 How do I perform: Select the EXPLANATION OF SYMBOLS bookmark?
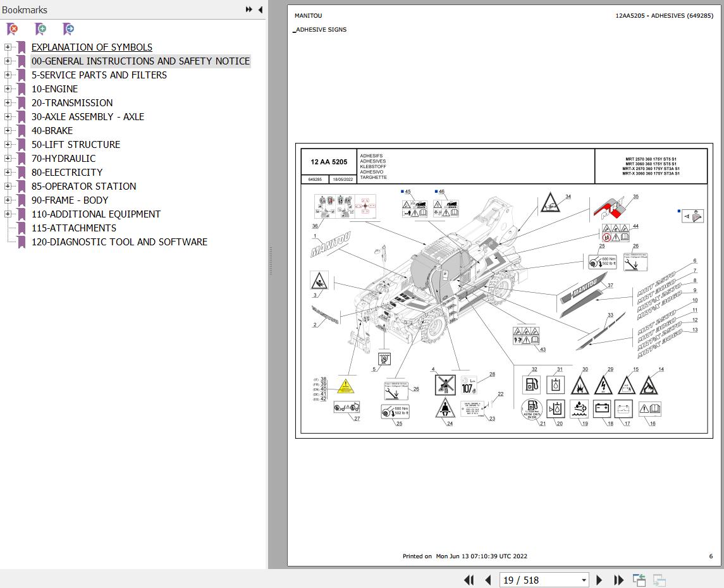92,47
